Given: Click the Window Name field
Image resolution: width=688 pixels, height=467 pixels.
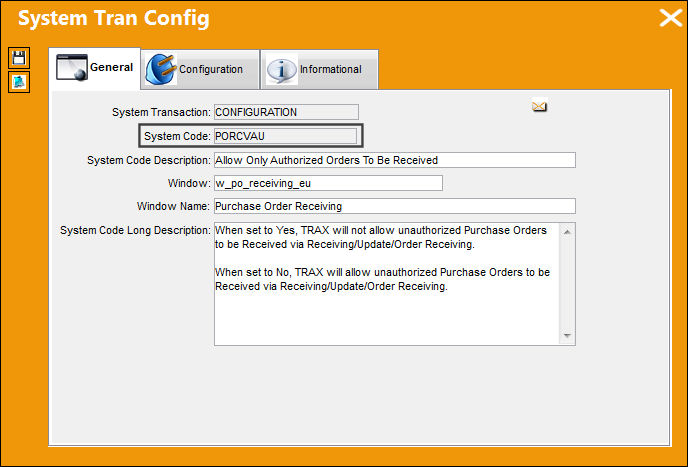Looking at the screenshot, I should 395,206.
